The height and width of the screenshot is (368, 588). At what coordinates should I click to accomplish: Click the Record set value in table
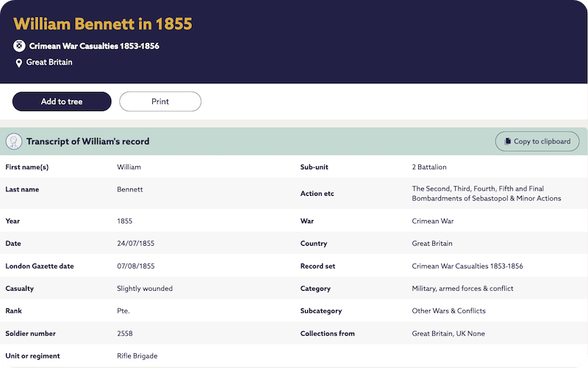[467, 266]
